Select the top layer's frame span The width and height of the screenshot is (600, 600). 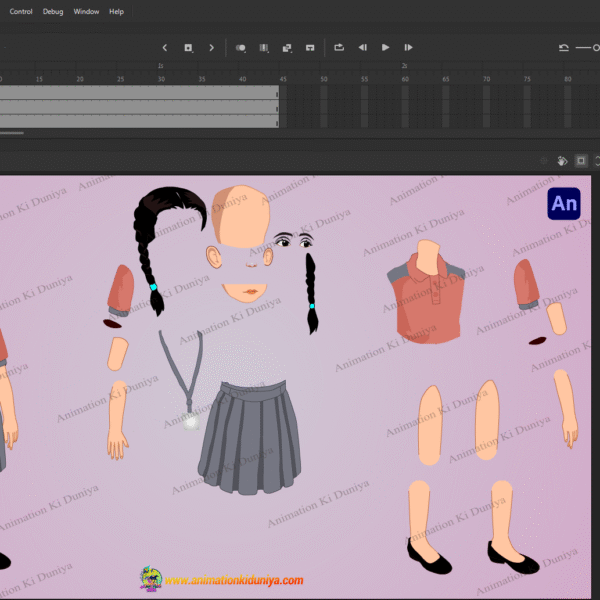point(139,92)
